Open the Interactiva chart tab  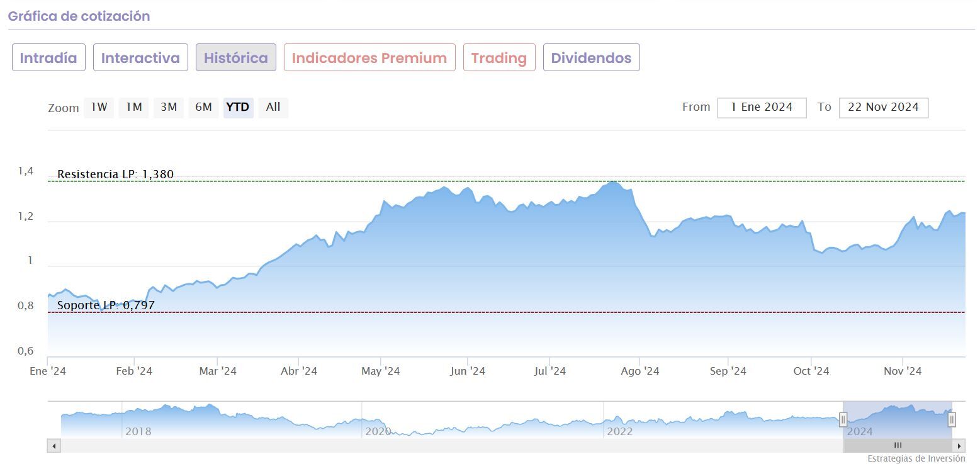pos(140,58)
